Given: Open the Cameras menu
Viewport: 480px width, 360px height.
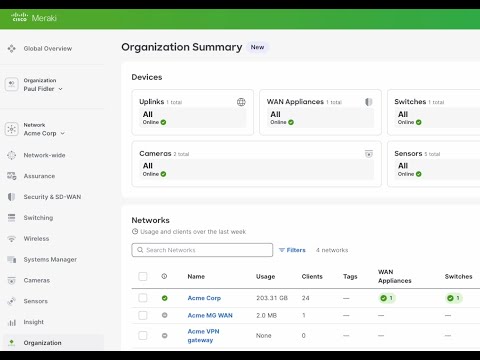Looking at the screenshot, I should (37, 280).
